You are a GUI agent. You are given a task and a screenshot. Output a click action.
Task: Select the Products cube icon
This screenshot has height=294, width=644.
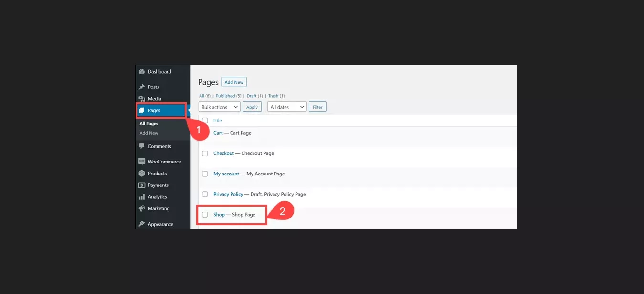pos(142,173)
